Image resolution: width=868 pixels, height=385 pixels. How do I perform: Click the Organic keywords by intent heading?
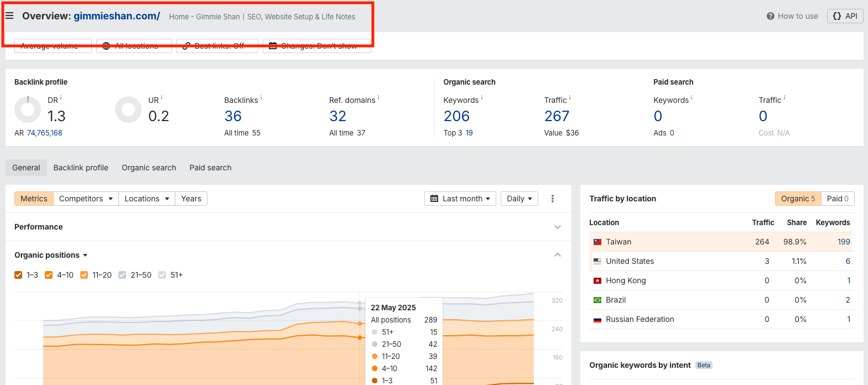(x=640, y=365)
